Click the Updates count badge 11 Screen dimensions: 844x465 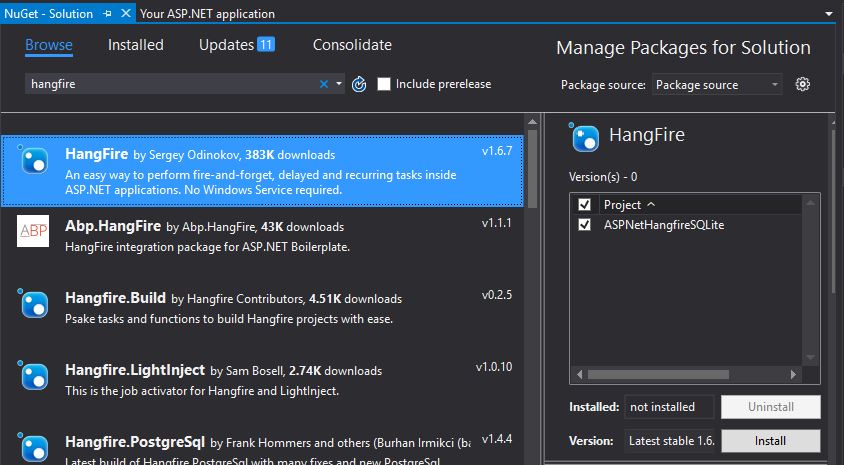pyautogui.click(x=266, y=44)
